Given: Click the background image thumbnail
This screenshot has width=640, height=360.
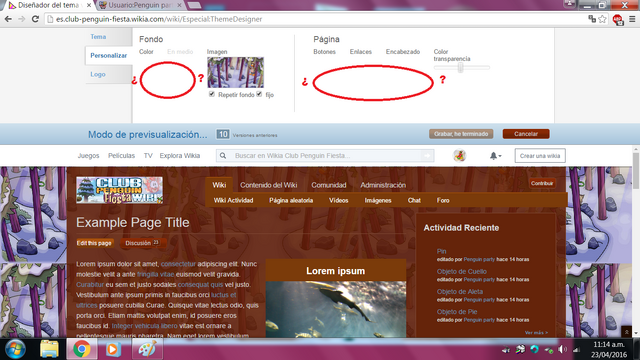Looking at the screenshot, I should (236, 72).
